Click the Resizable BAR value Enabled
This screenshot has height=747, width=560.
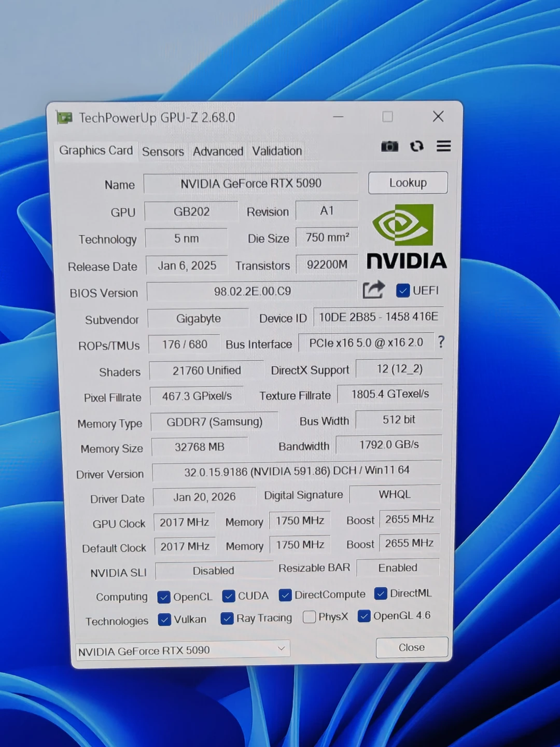click(x=398, y=568)
